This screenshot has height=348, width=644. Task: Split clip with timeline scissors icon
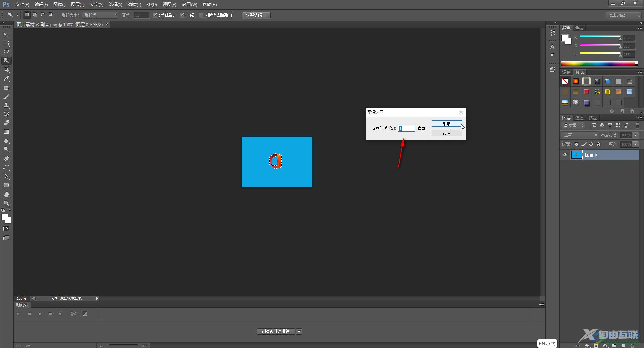(x=74, y=314)
